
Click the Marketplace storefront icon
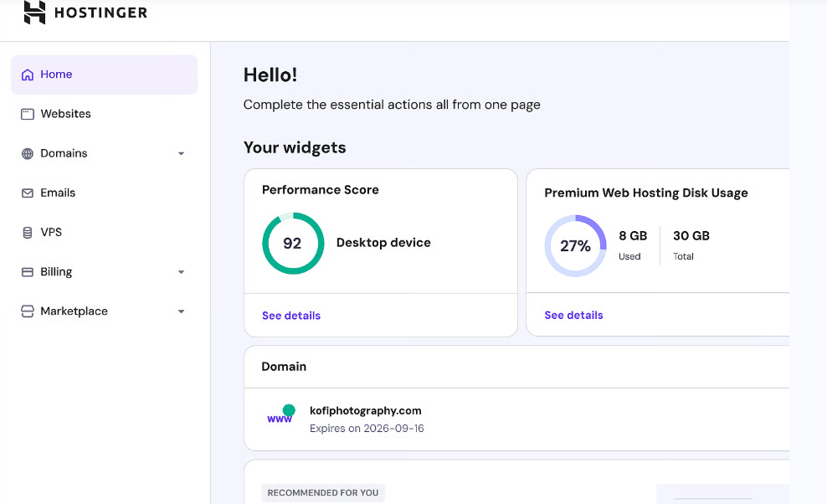point(28,311)
